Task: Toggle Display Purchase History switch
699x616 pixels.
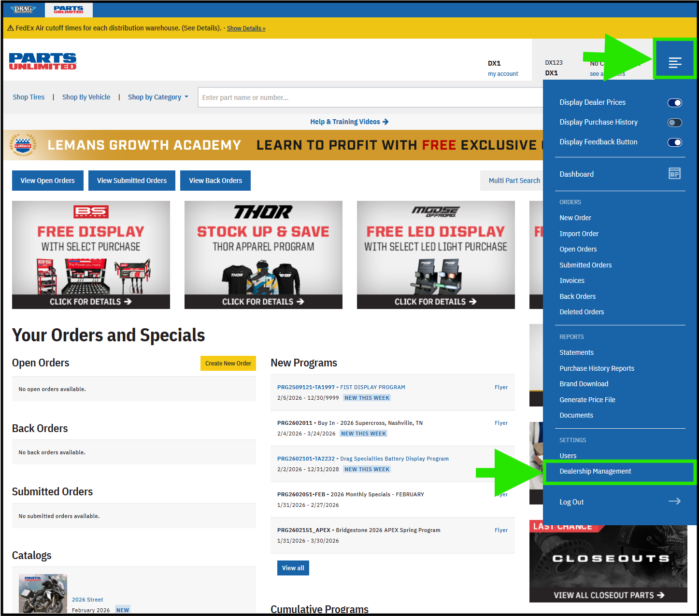Action: point(674,122)
